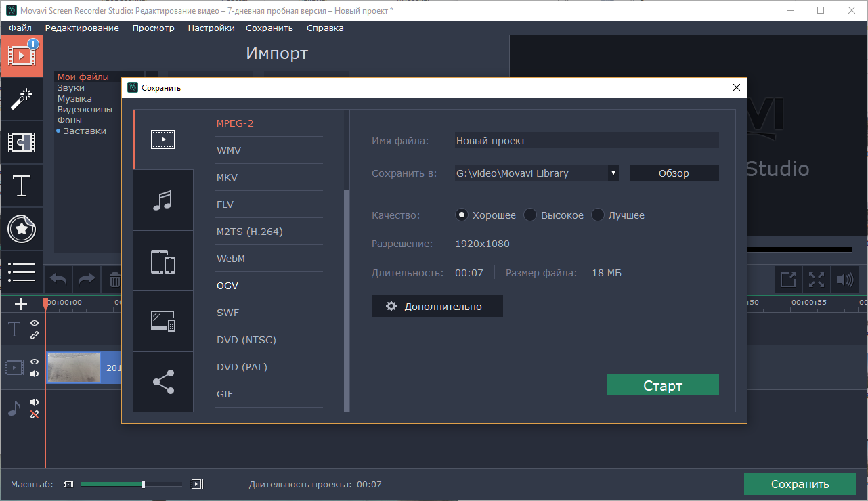The image size is (868, 501).
Task: Open the Stickers star tab in sidebar
Action: pos(22,229)
